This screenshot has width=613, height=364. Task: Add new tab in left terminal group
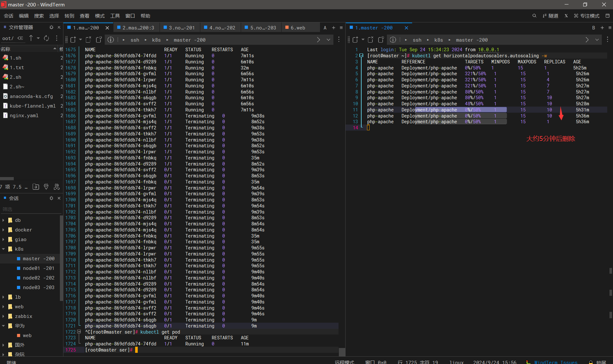[333, 28]
